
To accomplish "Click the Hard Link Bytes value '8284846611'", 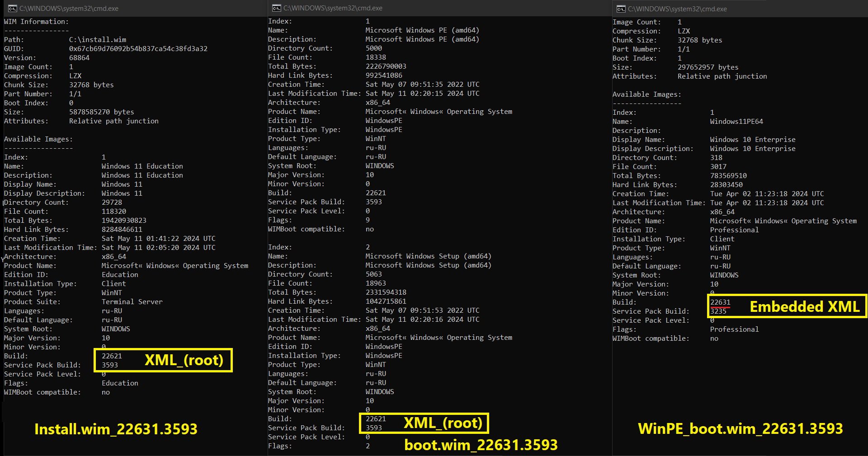I will coord(122,230).
